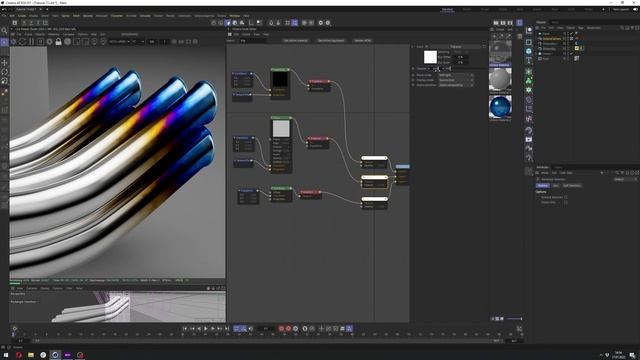Open Create menu in node editor
Screen dimensions: 640x360
246,35
